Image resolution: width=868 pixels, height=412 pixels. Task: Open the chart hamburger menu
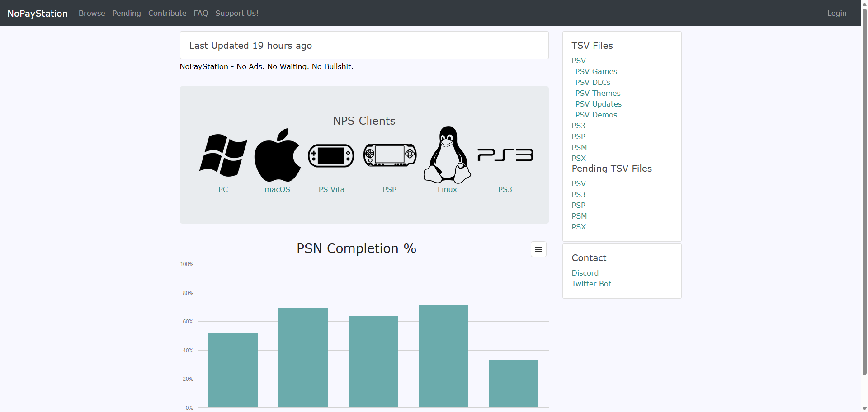pos(538,249)
